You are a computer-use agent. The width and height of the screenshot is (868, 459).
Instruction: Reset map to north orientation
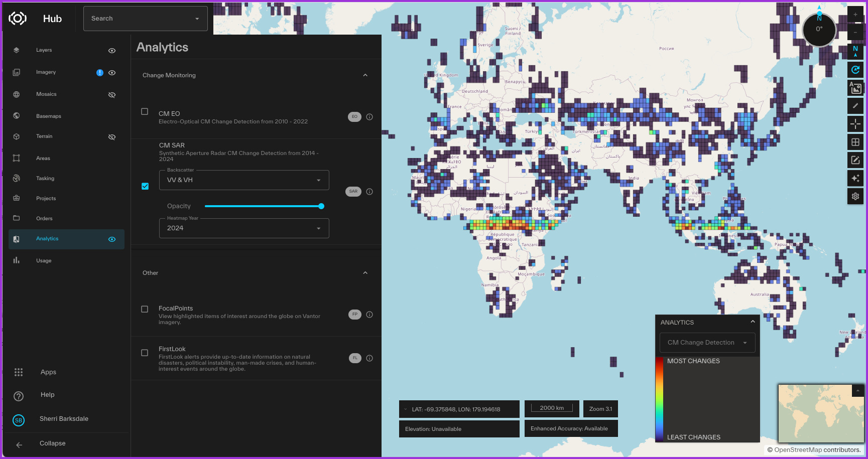(x=855, y=51)
